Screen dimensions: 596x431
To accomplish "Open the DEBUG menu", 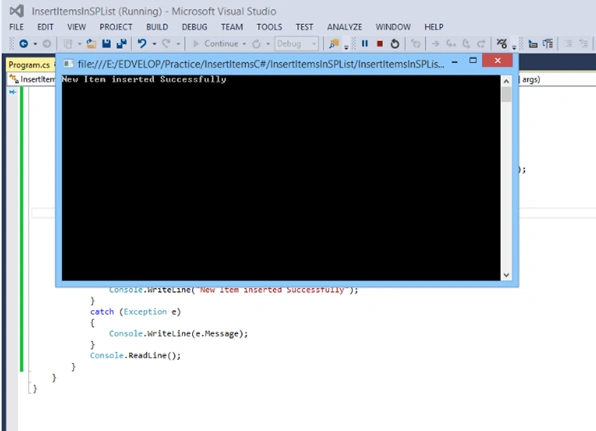I will pyautogui.click(x=195, y=27).
